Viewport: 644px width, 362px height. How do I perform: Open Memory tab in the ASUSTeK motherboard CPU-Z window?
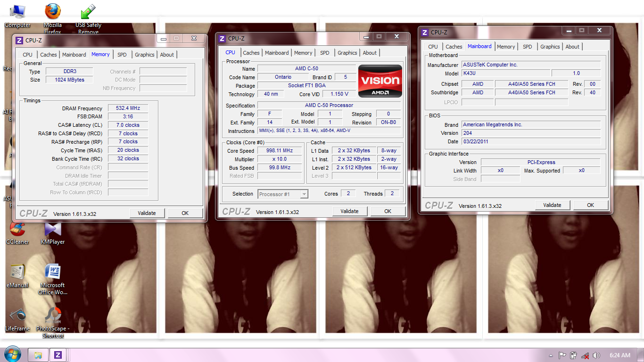click(506, 47)
